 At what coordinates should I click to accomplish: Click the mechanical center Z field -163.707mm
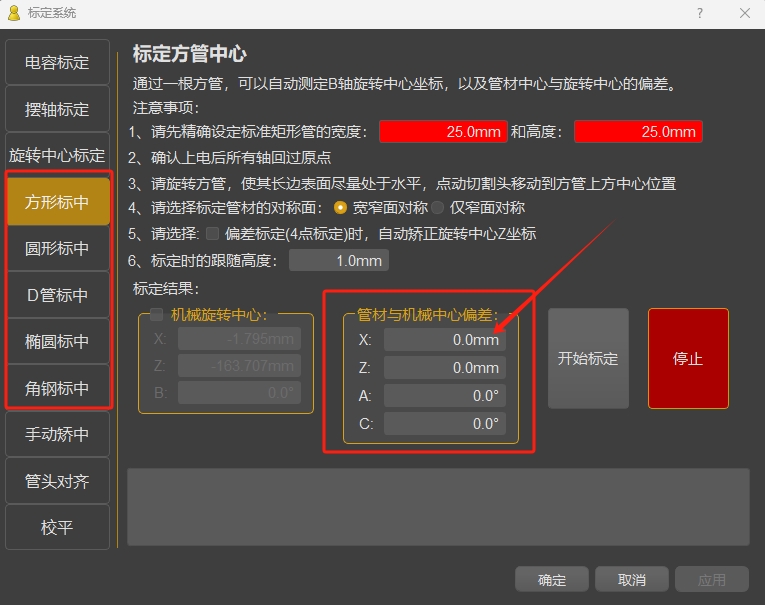239,366
